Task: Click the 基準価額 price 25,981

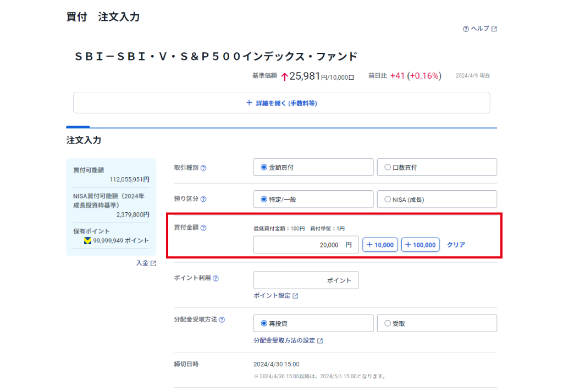Action: pyautogui.click(x=305, y=76)
